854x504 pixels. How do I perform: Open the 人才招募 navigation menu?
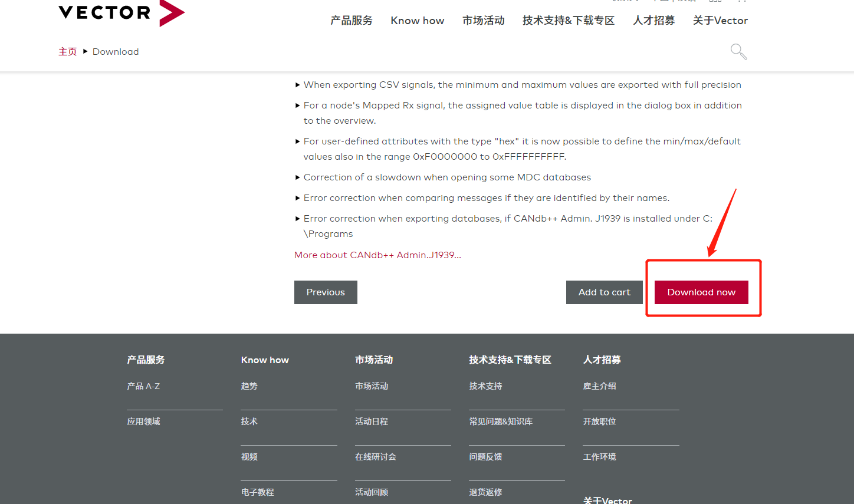(x=653, y=20)
